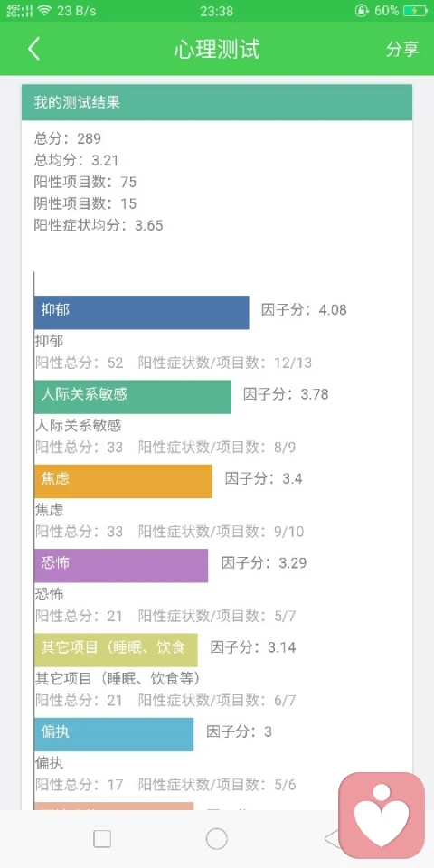Select the light blue 偏执 bar

pos(114,734)
